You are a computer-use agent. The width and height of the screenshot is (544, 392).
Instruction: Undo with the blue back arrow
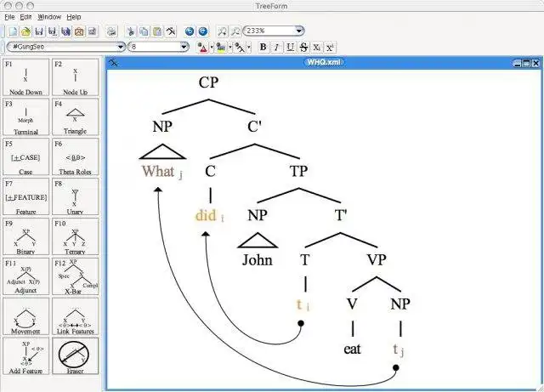click(x=190, y=31)
